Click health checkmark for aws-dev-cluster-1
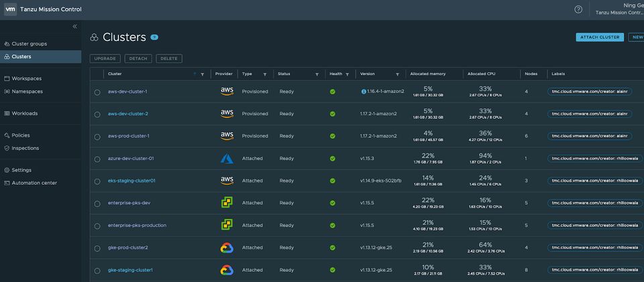 (332, 92)
